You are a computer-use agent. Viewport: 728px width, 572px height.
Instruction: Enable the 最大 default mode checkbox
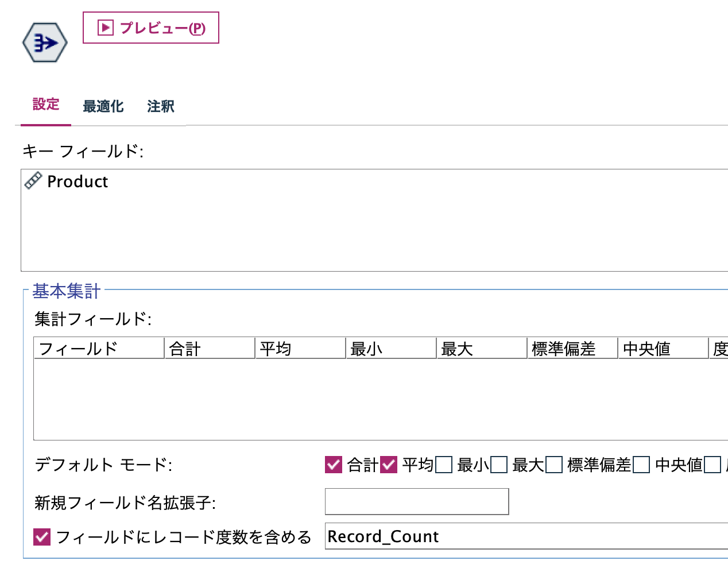coord(499,465)
